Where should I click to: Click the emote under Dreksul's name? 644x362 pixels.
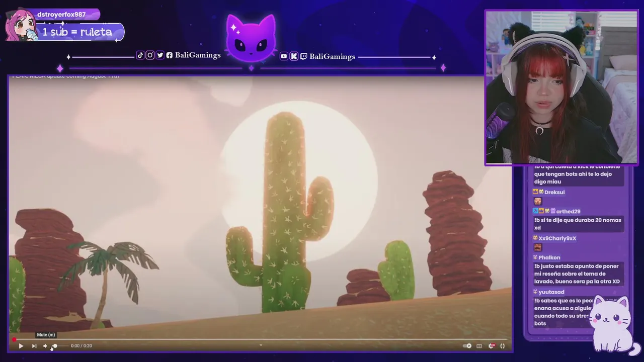tap(537, 202)
